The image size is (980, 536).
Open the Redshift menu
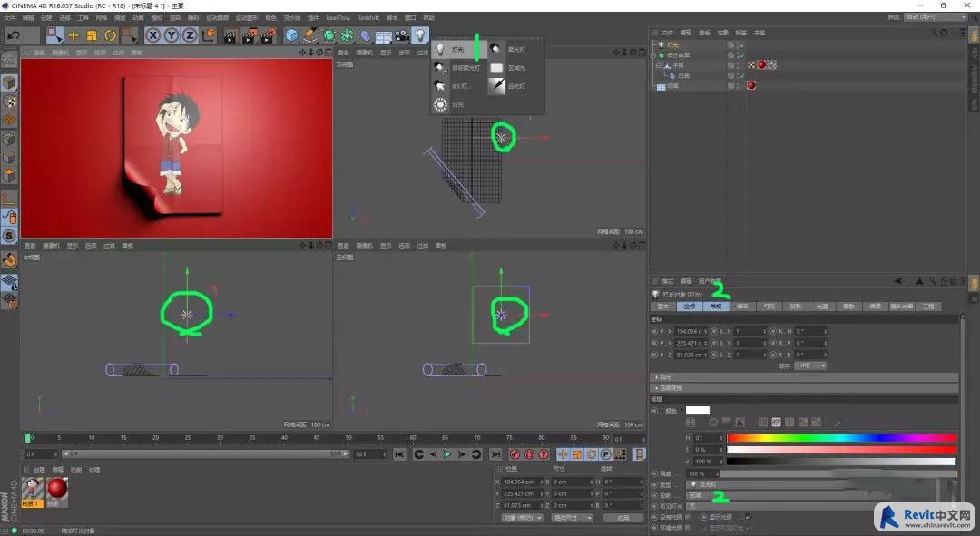click(x=368, y=18)
